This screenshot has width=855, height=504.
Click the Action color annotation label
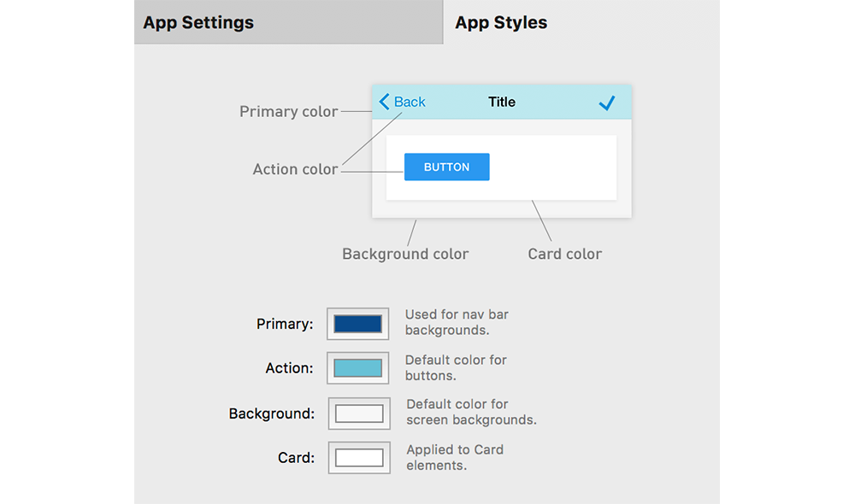pos(295,169)
